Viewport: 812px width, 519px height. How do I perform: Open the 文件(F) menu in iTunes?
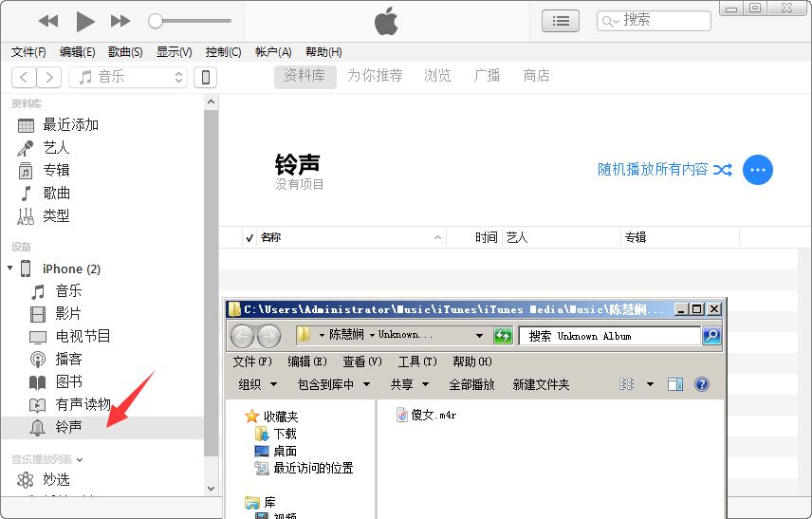pyautogui.click(x=28, y=52)
